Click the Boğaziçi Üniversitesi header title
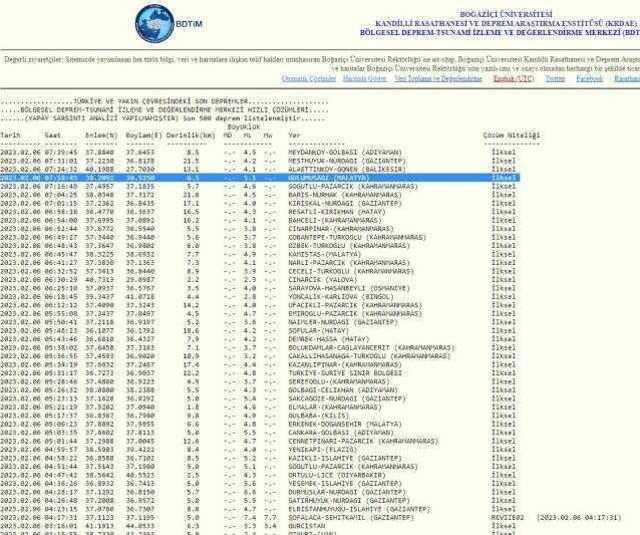Image resolution: width=640 pixels, height=535 pixels. coord(506,15)
